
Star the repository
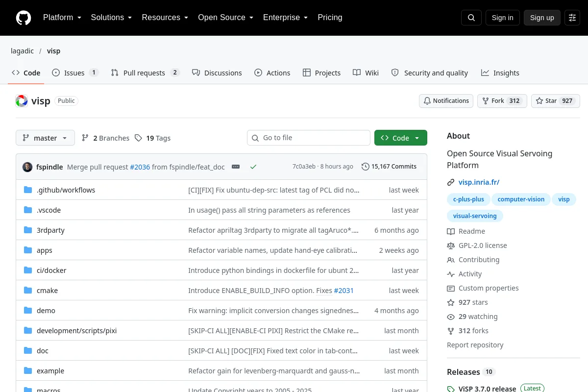[x=556, y=101]
